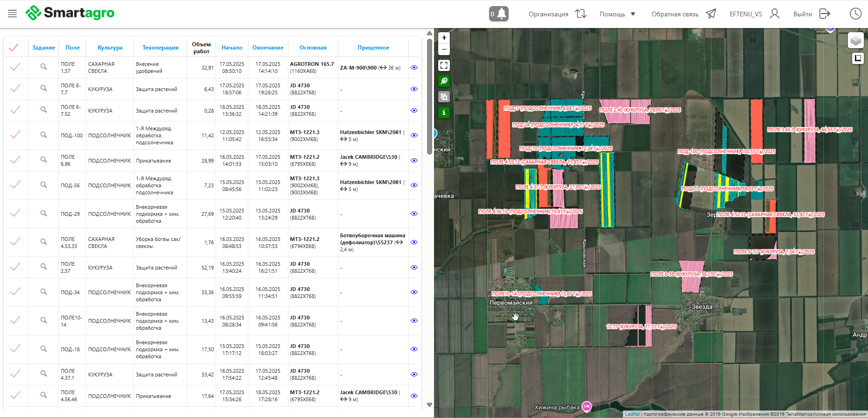Open Обратная связь feedback link

click(x=683, y=14)
